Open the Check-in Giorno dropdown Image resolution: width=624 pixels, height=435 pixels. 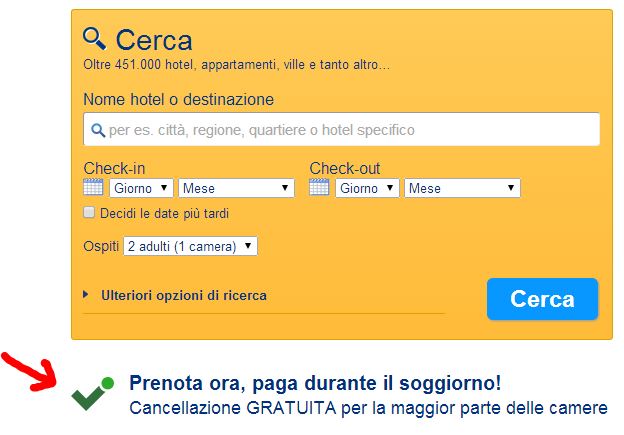pyautogui.click(x=141, y=188)
